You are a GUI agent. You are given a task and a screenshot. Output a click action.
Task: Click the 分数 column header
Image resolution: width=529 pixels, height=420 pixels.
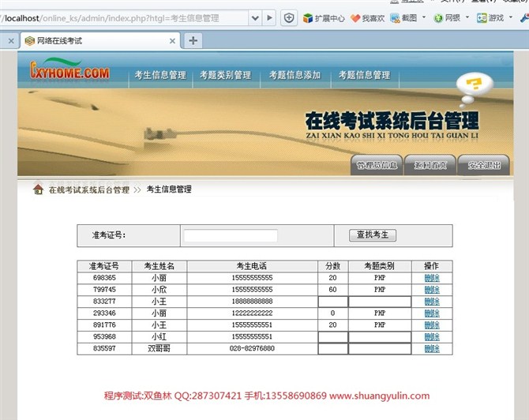[332, 266]
